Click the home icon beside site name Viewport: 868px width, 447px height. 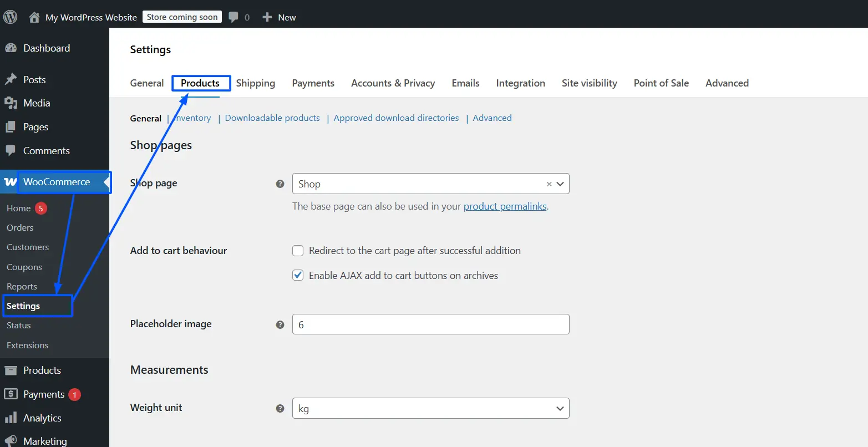click(x=34, y=17)
